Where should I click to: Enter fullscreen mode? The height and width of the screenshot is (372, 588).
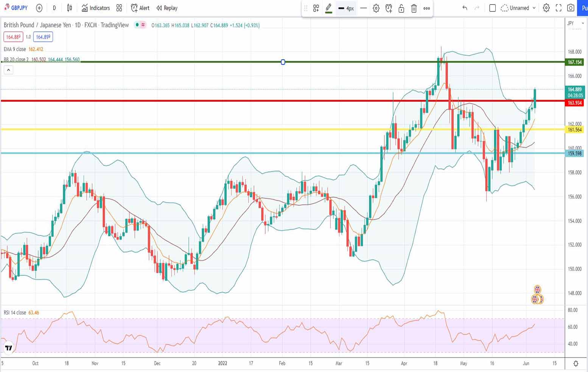coord(558,8)
